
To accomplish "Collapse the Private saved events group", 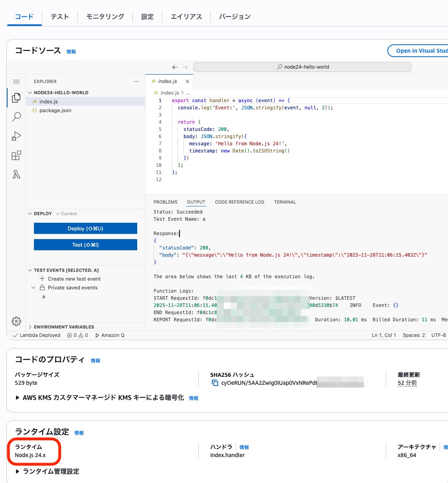I will (x=33, y=287).
